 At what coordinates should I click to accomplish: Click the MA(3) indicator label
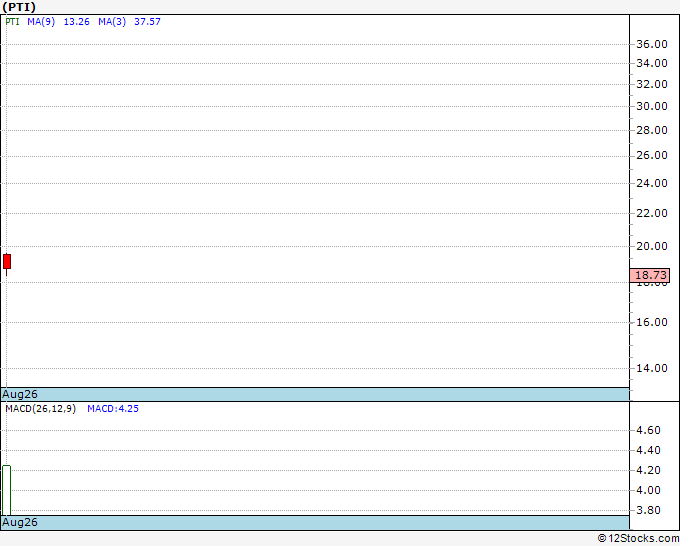tap(112, 22)
